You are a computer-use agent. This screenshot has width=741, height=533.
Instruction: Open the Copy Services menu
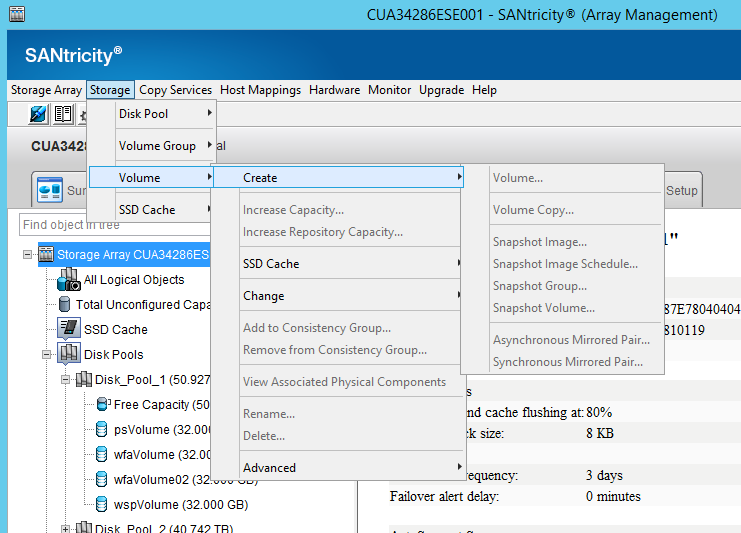[175, 90]
